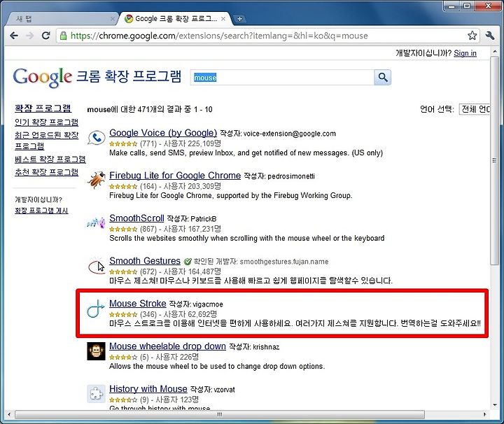Click the vertical scrollbar up arrow
The image size is (504, 424).
pos(494,51)
